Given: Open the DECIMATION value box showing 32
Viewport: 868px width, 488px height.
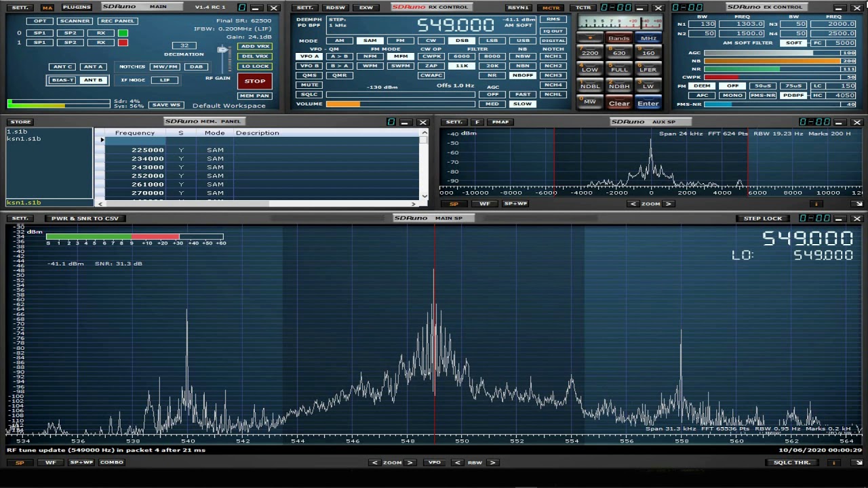Looking at the screenshot, I should pos(184,45).
